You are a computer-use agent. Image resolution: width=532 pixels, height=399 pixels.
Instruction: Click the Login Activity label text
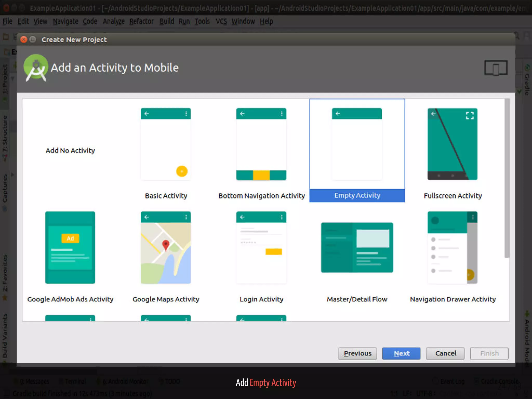click(x=261, y=299)
